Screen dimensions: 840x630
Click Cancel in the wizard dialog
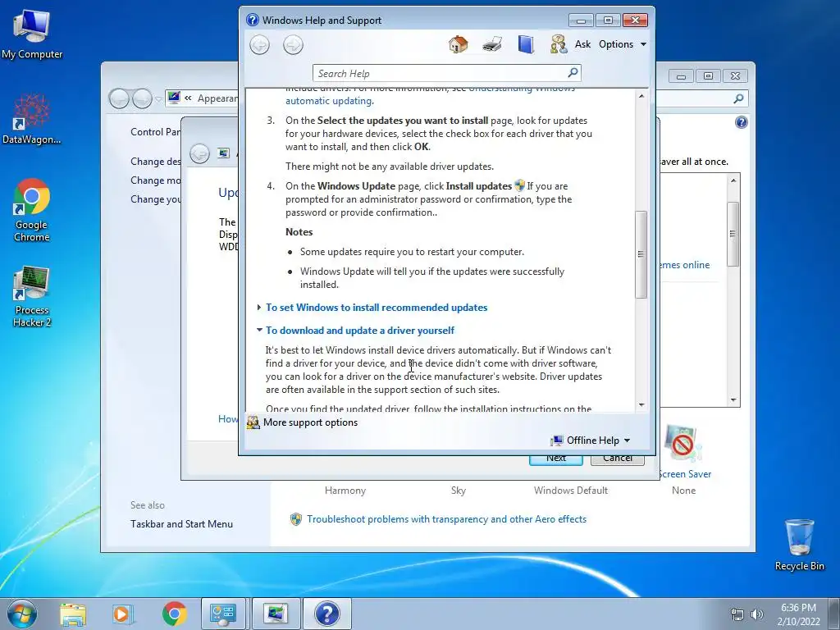(617, 459)
